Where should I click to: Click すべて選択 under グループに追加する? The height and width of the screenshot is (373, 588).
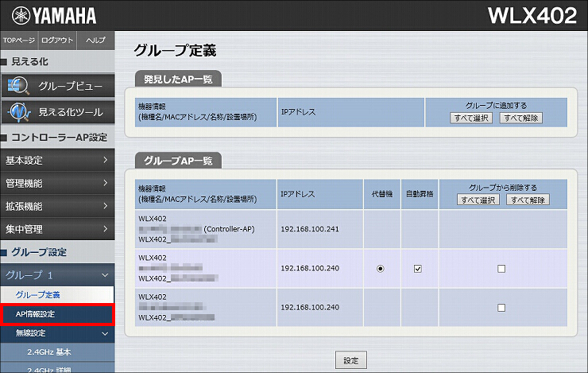click(471, 119)
